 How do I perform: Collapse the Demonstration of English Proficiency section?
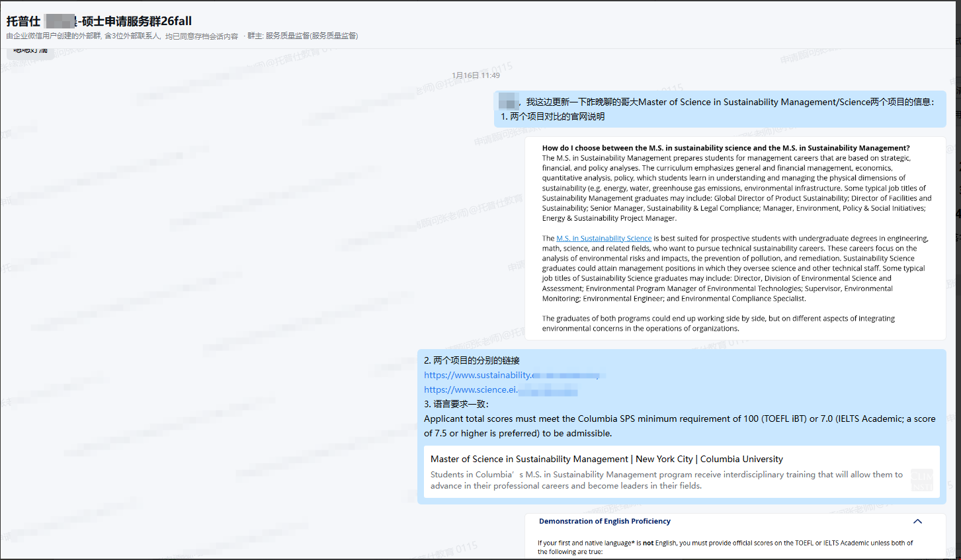click(917, 521)
